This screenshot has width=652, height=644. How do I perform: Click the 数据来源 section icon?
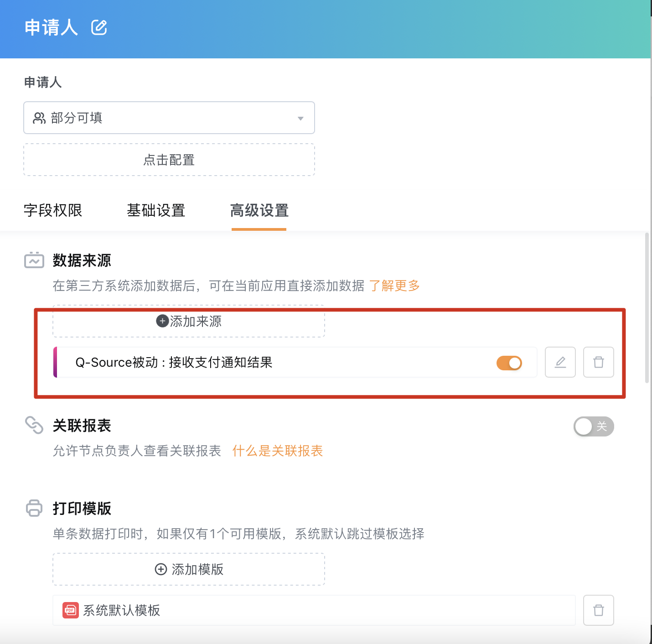coord(34,260)
